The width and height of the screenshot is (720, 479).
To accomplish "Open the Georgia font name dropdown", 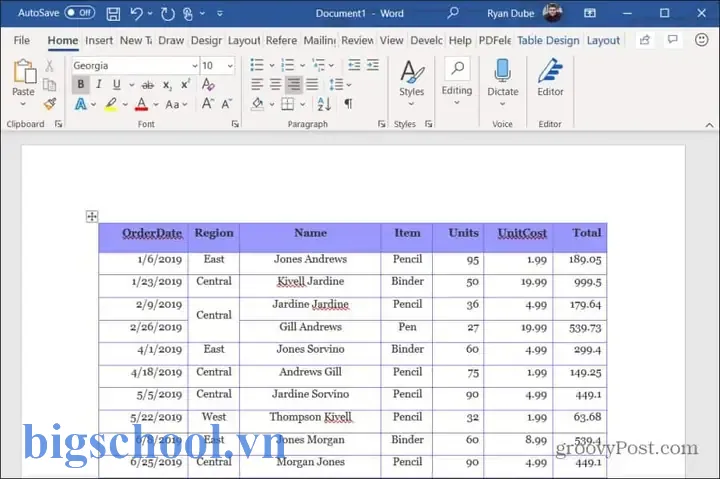I will click(x=195, y=66).
